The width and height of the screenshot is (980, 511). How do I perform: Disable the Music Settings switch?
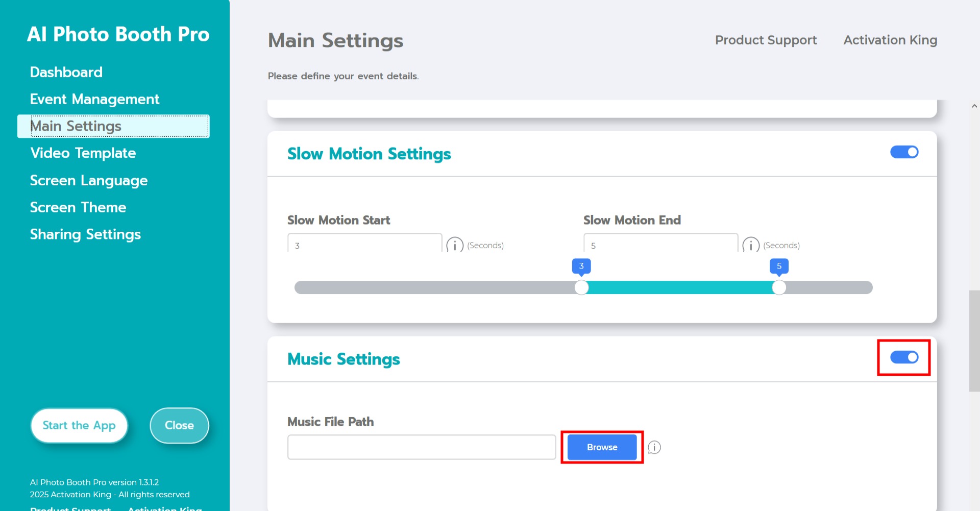904,357
